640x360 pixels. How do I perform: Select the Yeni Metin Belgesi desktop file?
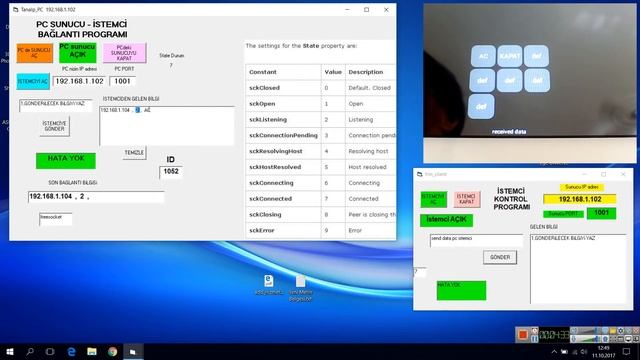[300, 289]
